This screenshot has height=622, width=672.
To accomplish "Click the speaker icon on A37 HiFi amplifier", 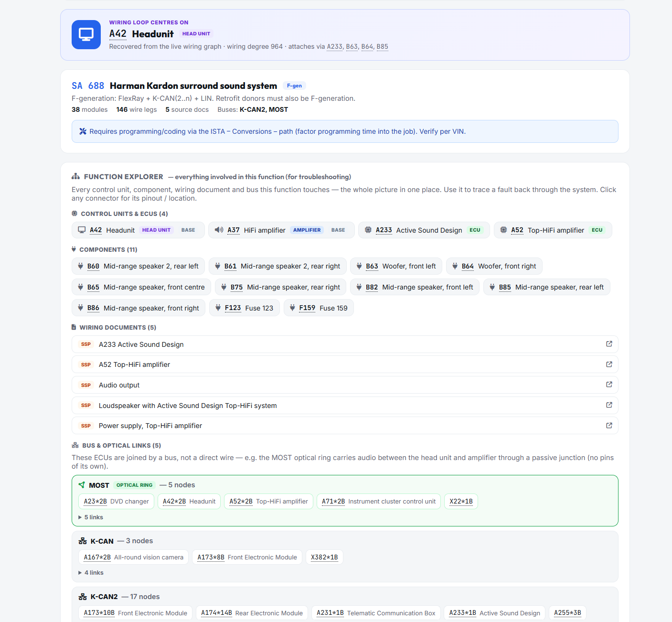I will 219,230.
